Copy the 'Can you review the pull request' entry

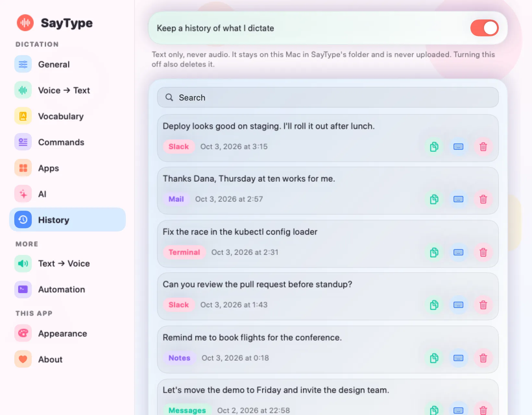[x=434, y=305]
